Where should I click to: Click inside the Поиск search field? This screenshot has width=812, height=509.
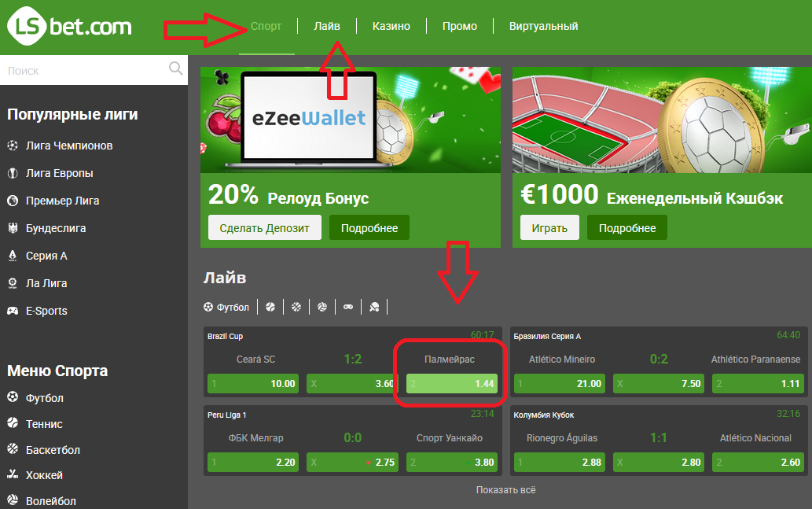86,70
